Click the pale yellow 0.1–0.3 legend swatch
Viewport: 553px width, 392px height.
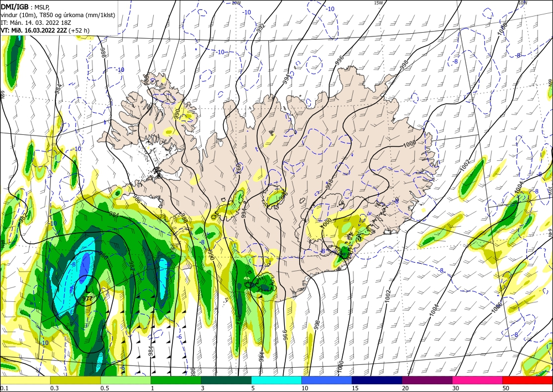pyautogui.click(x=25, y=380)
